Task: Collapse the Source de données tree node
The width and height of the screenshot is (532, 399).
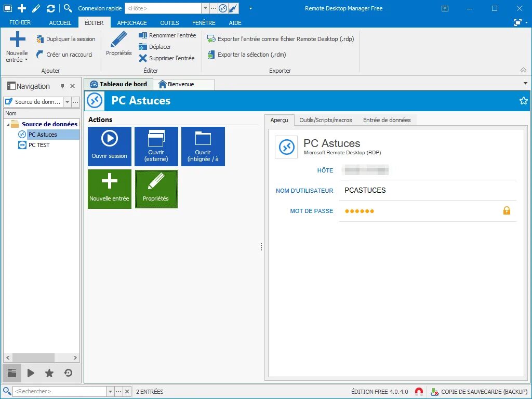Action: [8, 125]
